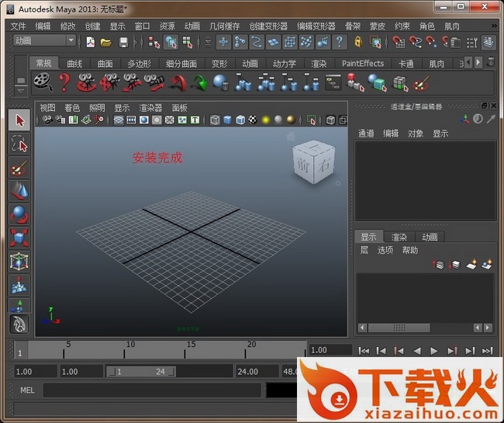Click the New Scene icon
This screenshot has width=504, height=423.
[90, 42]
